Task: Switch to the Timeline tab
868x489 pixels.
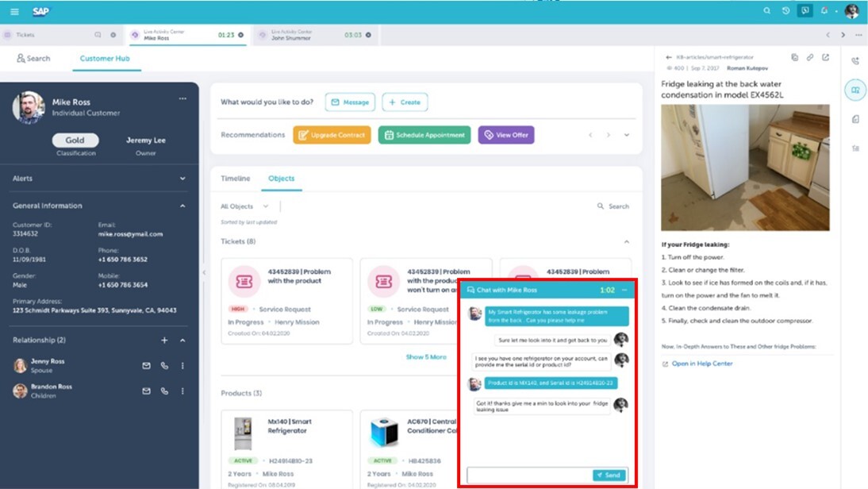Action: click(235, 179)
